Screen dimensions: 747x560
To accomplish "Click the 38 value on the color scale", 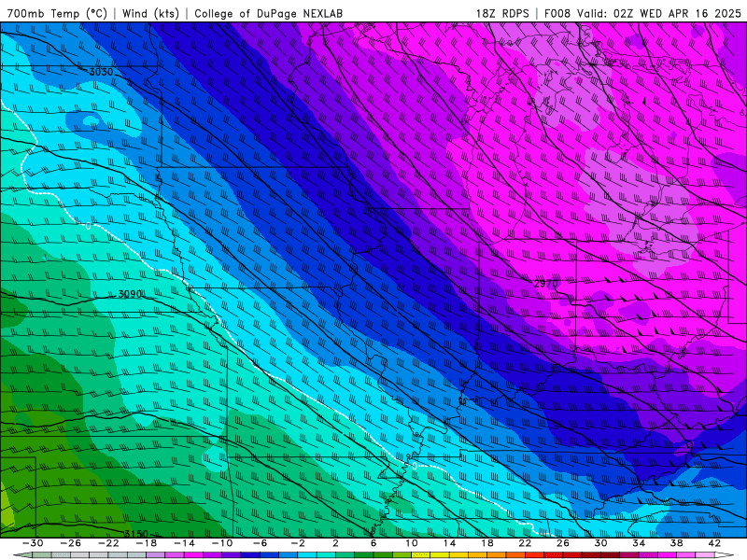I will (676, 543).
